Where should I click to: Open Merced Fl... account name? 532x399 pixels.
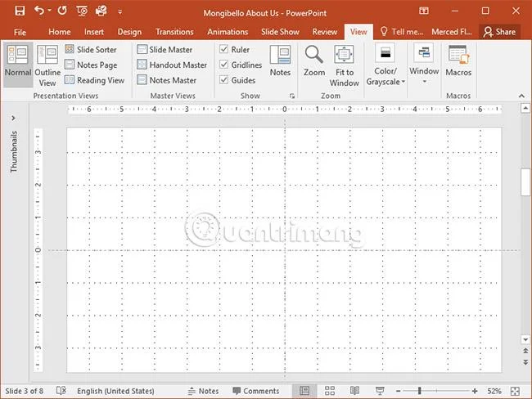(452, 32)
